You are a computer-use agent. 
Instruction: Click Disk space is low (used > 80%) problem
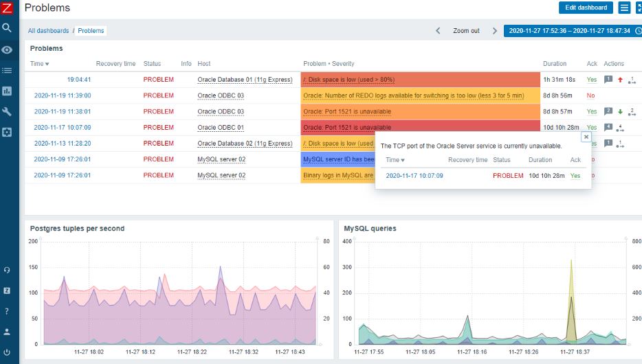pos(349,80)
